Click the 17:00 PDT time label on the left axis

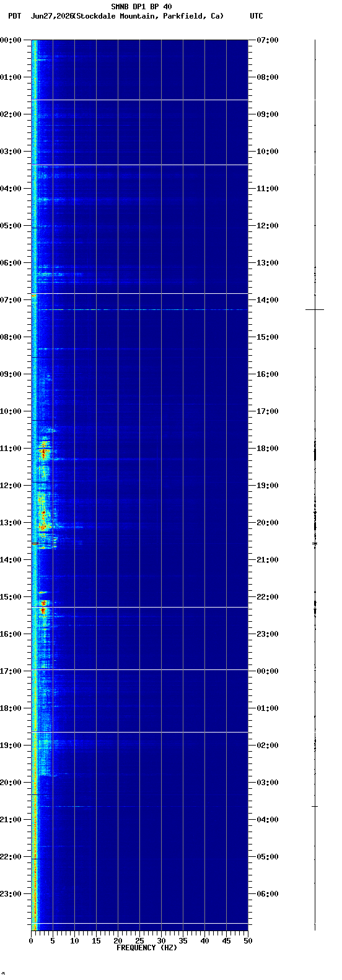[11, 671]
